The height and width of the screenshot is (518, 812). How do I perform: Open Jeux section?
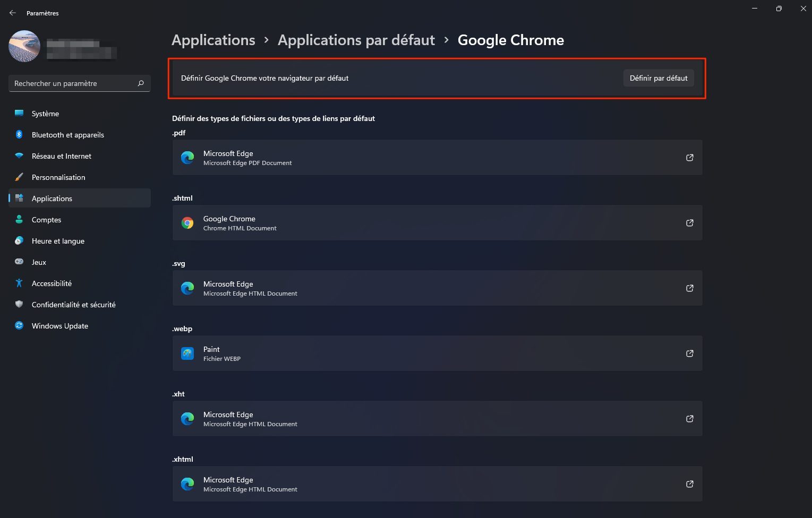80,262
